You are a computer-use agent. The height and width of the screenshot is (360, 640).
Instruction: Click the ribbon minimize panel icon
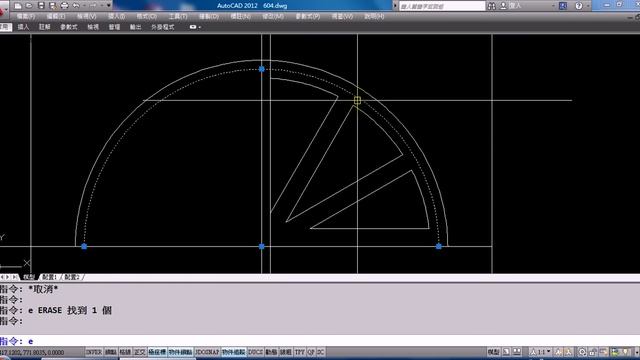tap(193, 27)
